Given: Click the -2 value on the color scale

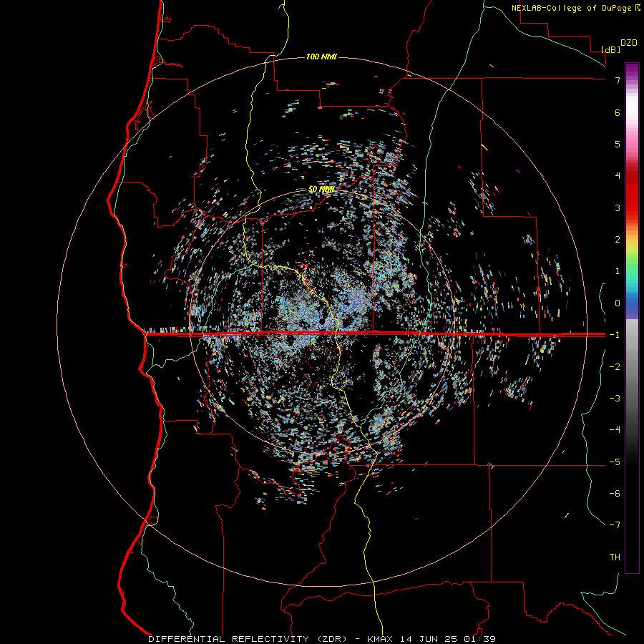Looking at the screenshot, I should coord(615,367).
